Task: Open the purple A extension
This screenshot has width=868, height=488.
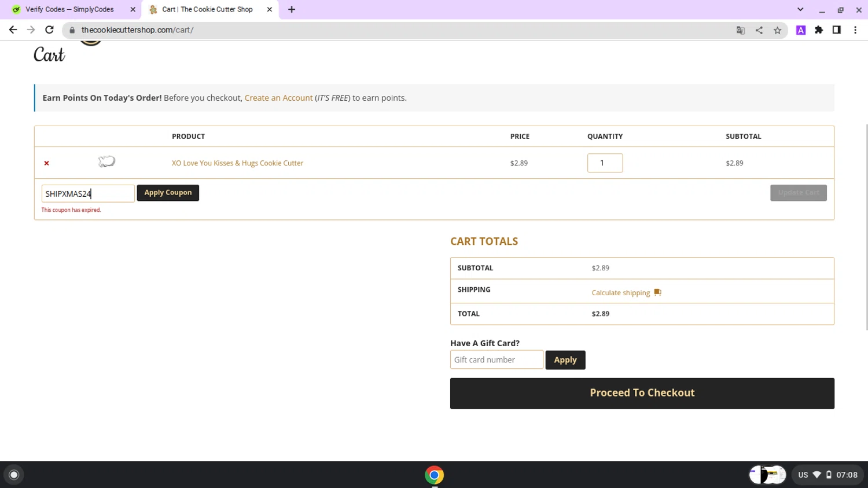Action: coord(801,30)
